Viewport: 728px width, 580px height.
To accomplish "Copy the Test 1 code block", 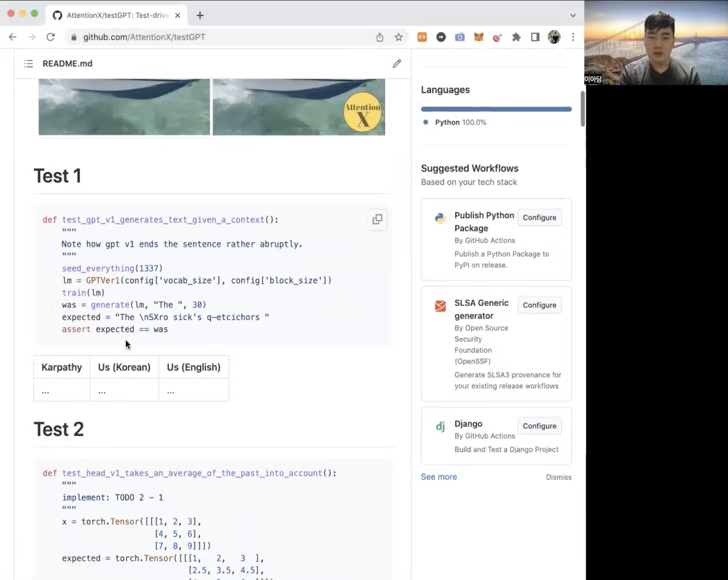I will point(377,219).
